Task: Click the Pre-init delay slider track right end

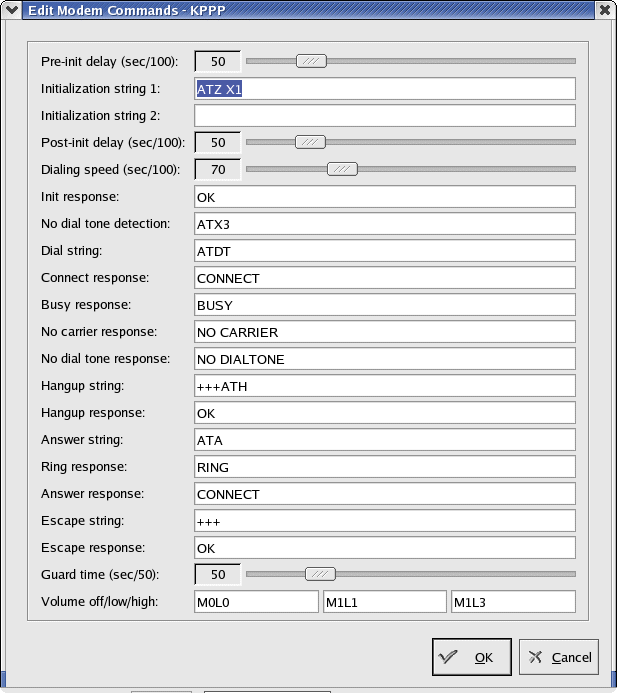Action: point(572,61)
